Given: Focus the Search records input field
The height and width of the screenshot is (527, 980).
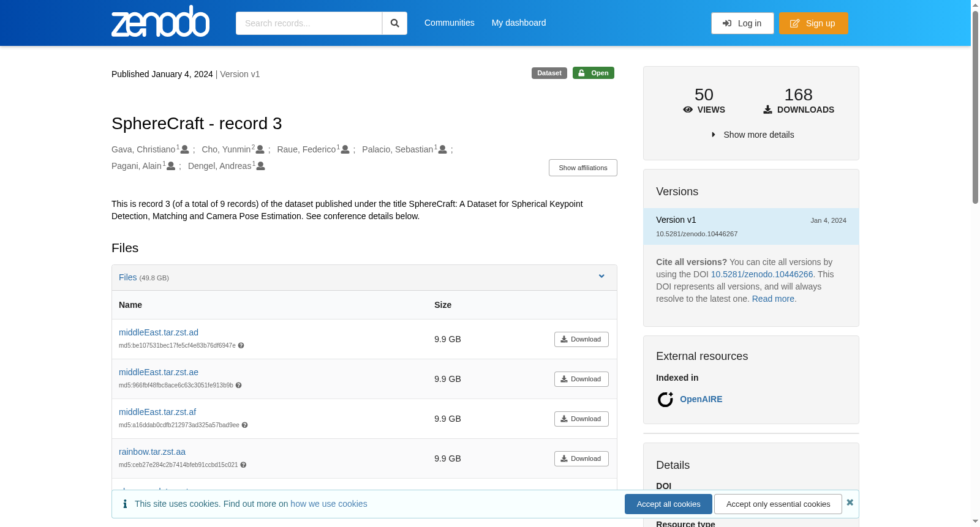Looking at the screenshot, I should [x=309, y=23].
